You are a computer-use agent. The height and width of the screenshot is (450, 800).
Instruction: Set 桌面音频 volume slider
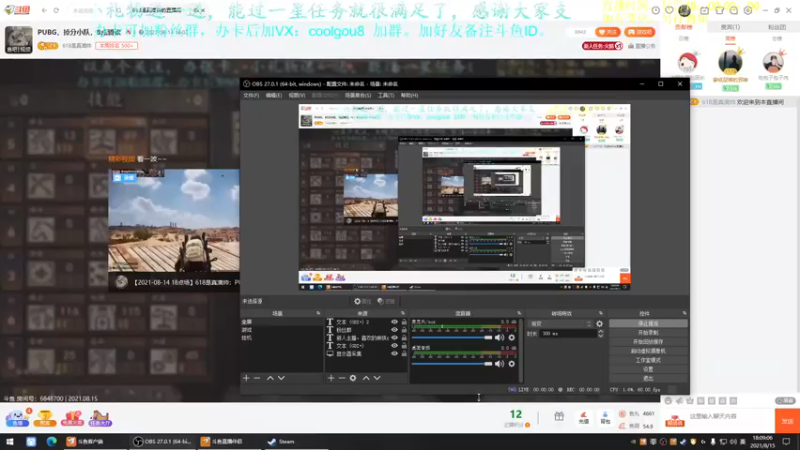click(x=452, y=364)
